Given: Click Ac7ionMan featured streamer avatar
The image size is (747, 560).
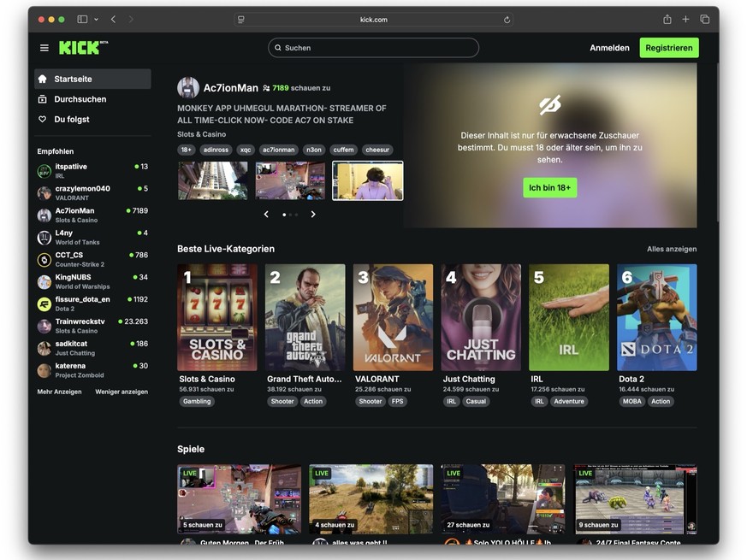Looking at the screenshot, I should pyautogui.click(x=188, y=87).
